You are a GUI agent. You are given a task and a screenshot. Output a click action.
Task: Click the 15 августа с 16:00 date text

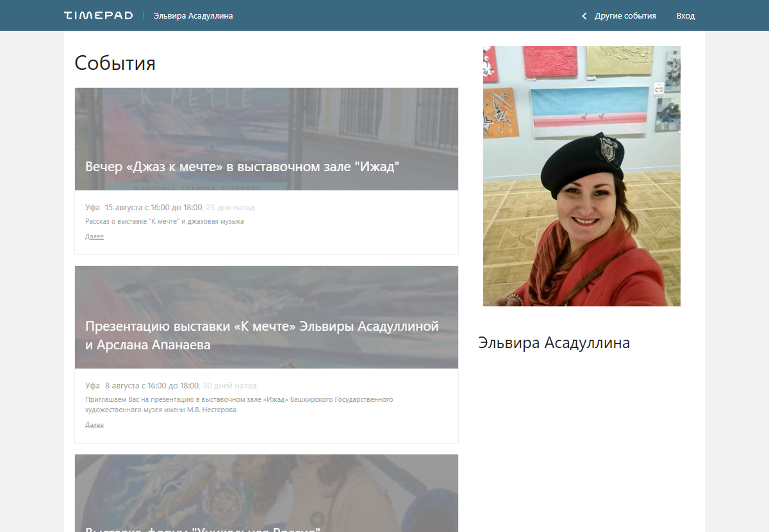tap(153, 208)
